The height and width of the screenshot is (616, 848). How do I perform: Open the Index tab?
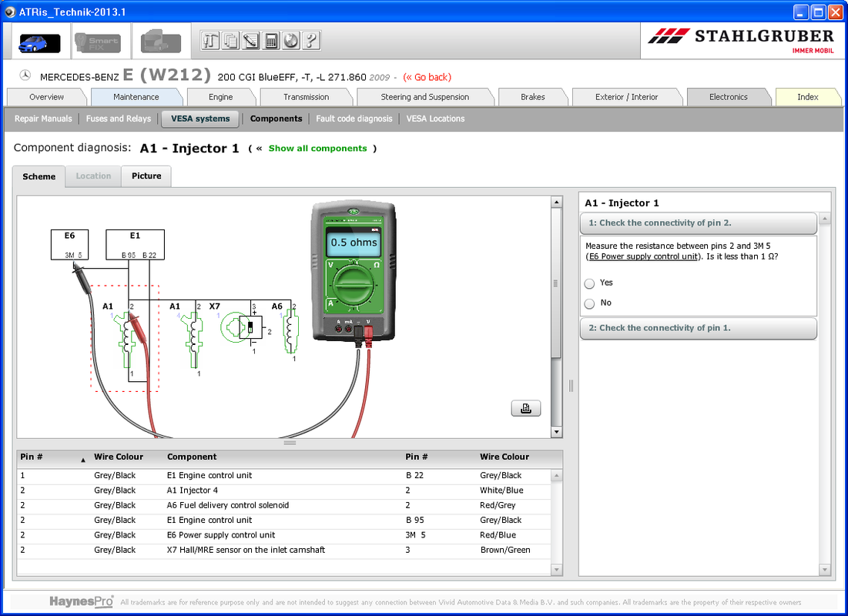point(807,97)
